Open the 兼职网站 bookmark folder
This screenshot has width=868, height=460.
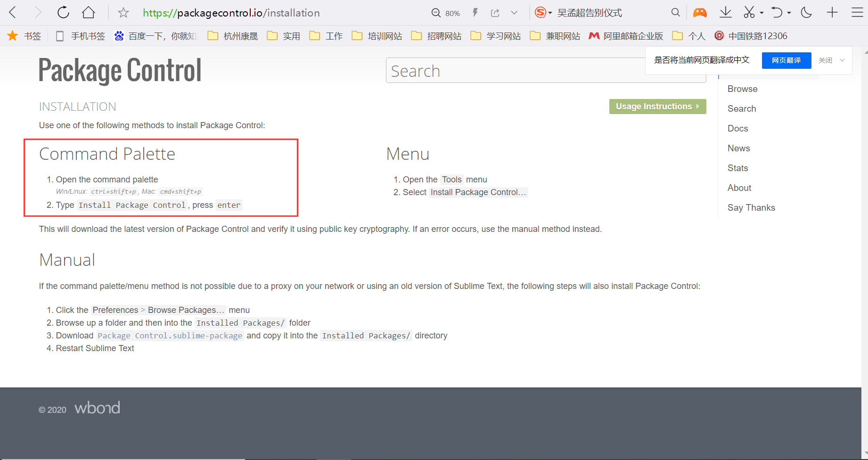coord(555,36)
